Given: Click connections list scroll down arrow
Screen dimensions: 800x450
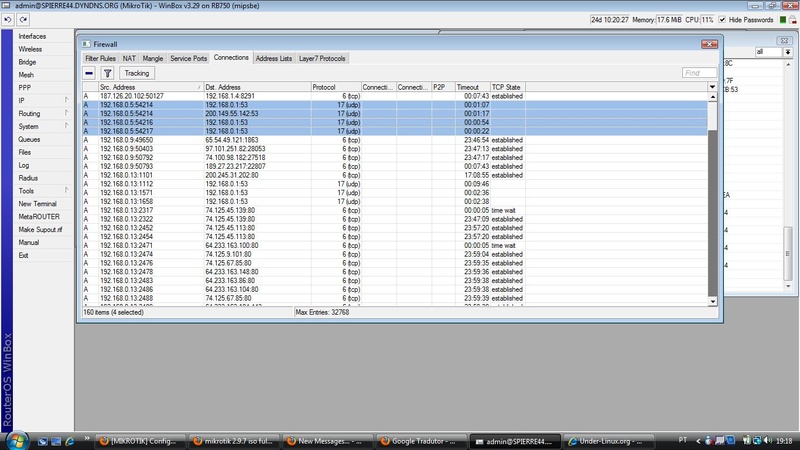Looking at the screenshot, I should (x=712, y=301).
